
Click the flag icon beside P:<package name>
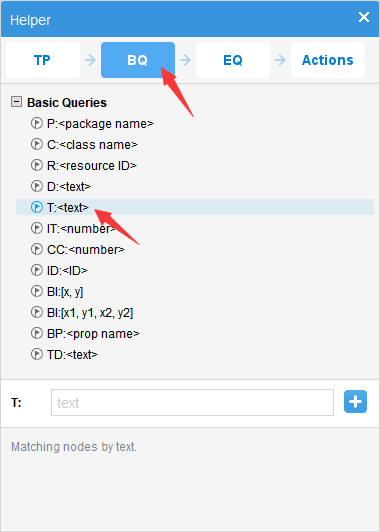pos(37,124)
